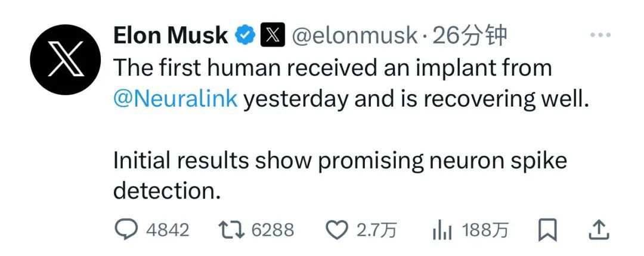644x256 pixels.
Task: Click the reply speech bubble icon
Action: coord(125,230)
